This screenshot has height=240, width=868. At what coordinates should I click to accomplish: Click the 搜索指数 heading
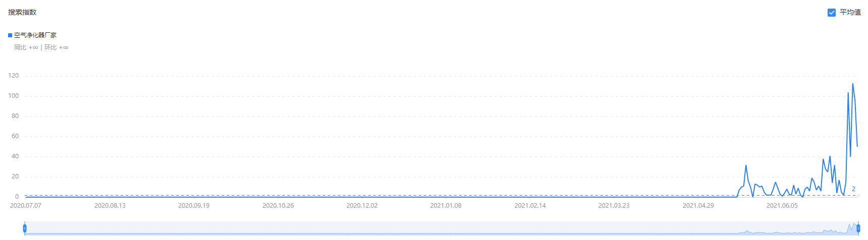[22, 12]
